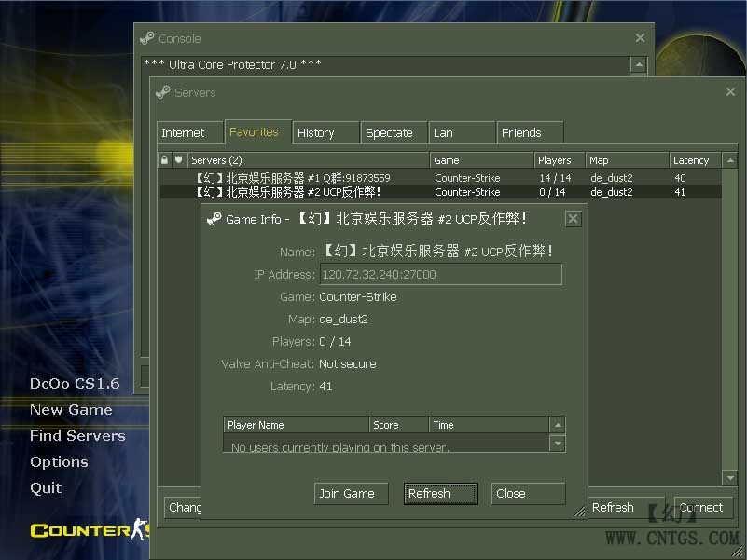Click the Join Game button
Image resolution: width=747 pixels, height=560 pixels.
pyautogui.click(x=351, y=493)
